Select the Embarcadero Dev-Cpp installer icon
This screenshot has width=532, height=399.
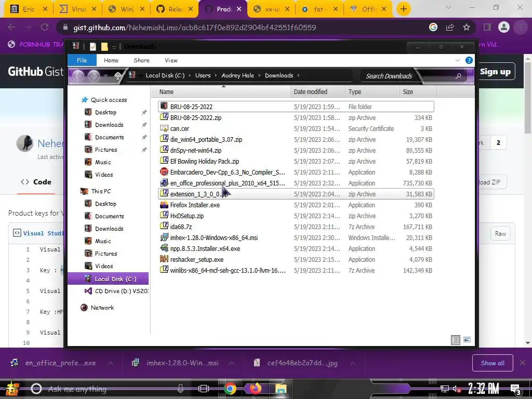click(x=164, y=172)
